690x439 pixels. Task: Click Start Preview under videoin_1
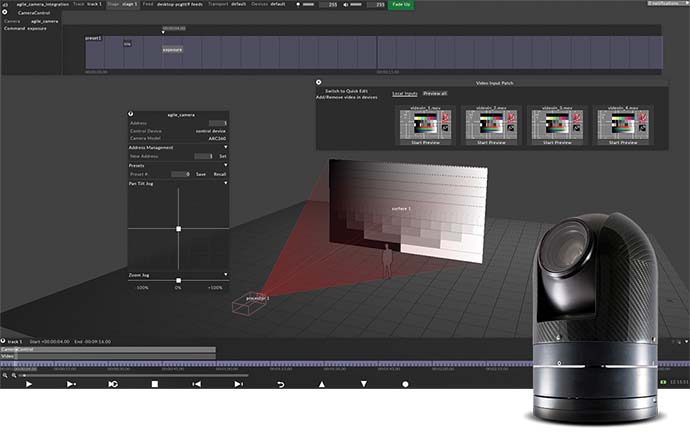(x=425, y=143)
